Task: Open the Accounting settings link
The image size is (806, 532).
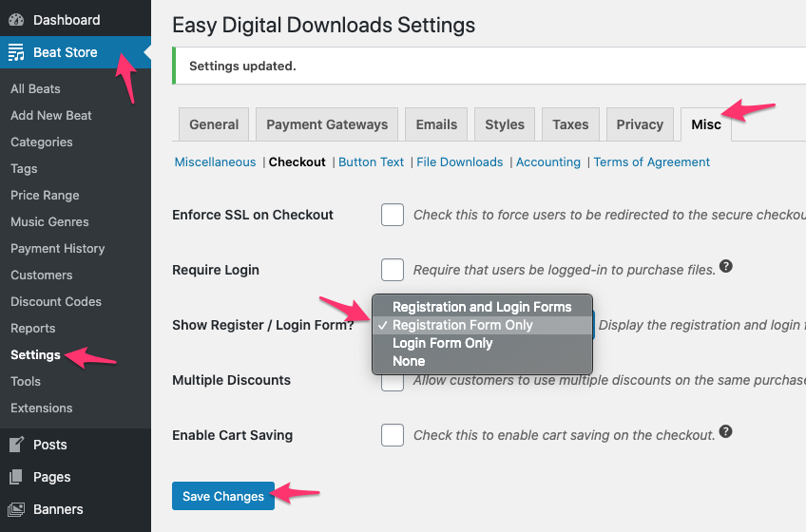Action: coord(548,161)
